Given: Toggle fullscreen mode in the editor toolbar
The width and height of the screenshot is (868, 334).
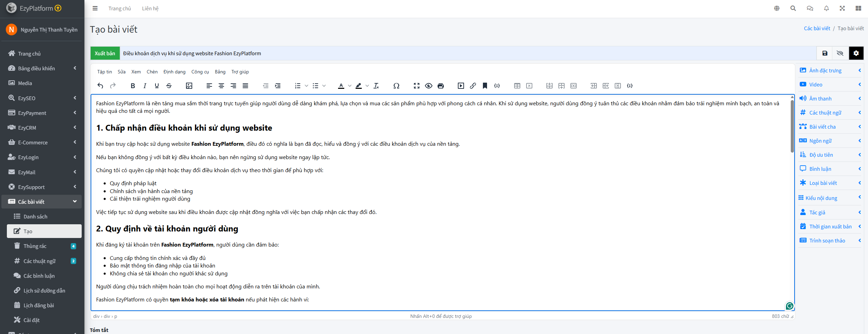Looking at the screenshot, I should click(417, 86).
